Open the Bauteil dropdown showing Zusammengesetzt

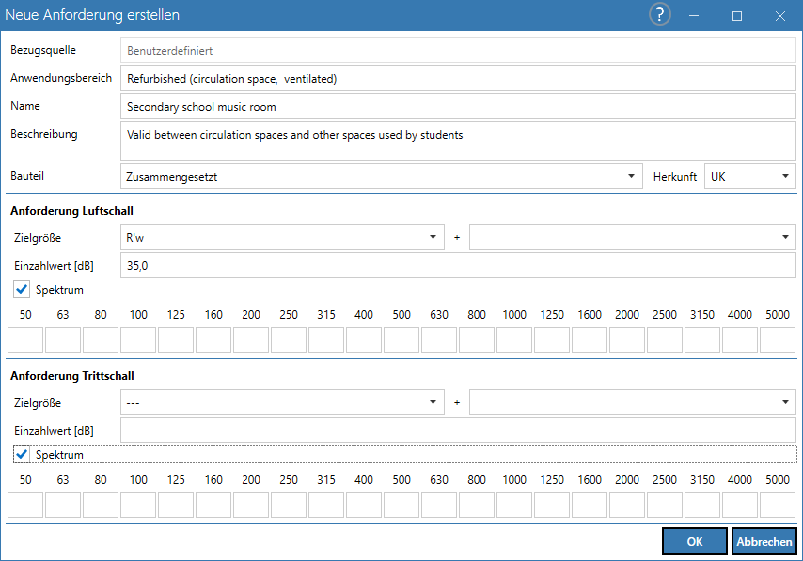click(x=381, y=176)
